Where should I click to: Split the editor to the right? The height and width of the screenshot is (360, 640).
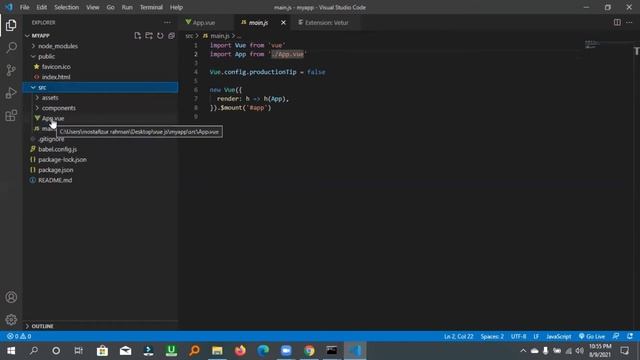click(617, 22)
